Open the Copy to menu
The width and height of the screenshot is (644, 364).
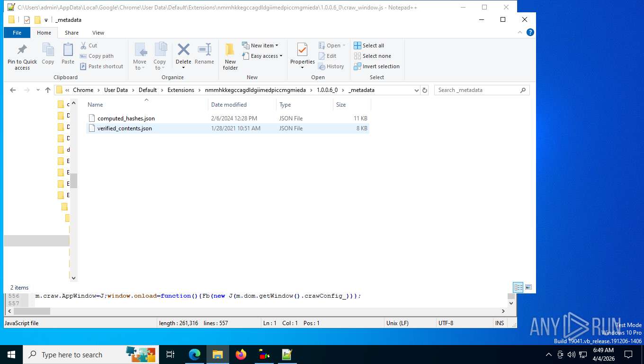tap(160, 56)
